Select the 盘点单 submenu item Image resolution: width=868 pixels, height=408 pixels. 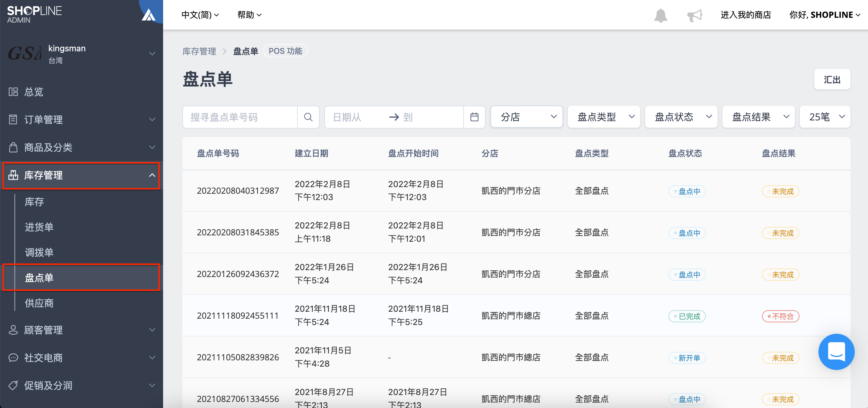pyautogui.click(x=81, y=277)
